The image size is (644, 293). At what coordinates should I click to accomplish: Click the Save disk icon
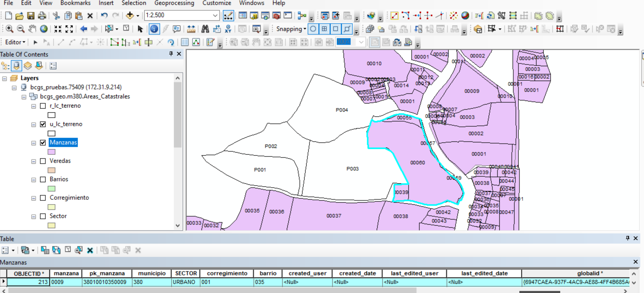[31, 16]
